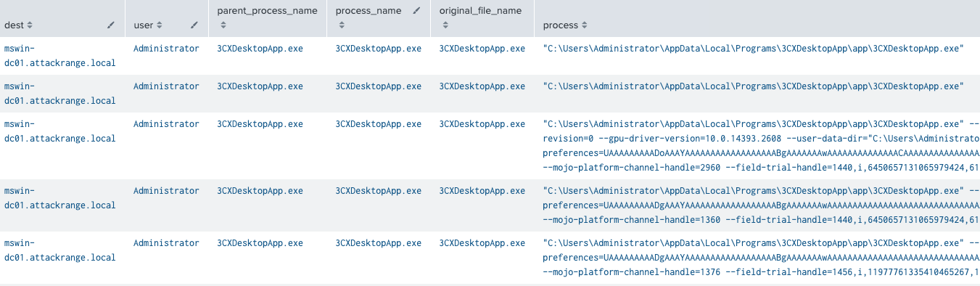Select preferences=UAAAAAAAADoAAAY line in handle=2960 row

tap(762, 153)
